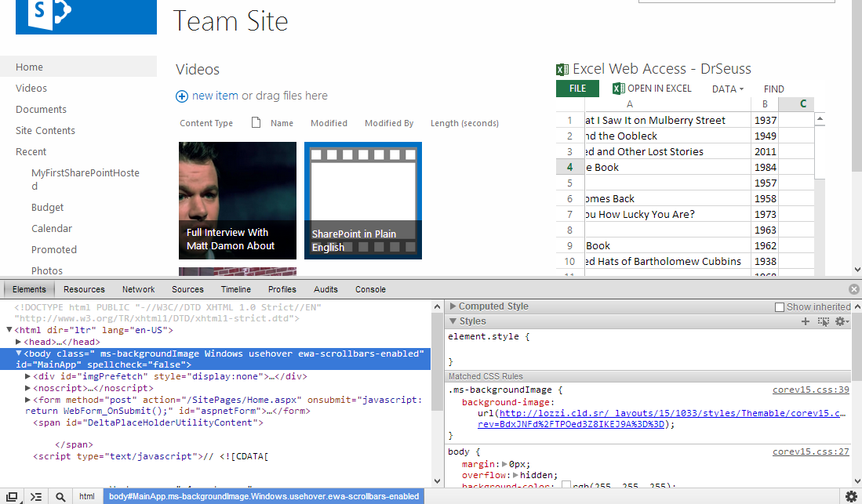This screenshot has height=504, width=862.
Task: Click the New Style Rule plus icon
Action: (805, 321)
